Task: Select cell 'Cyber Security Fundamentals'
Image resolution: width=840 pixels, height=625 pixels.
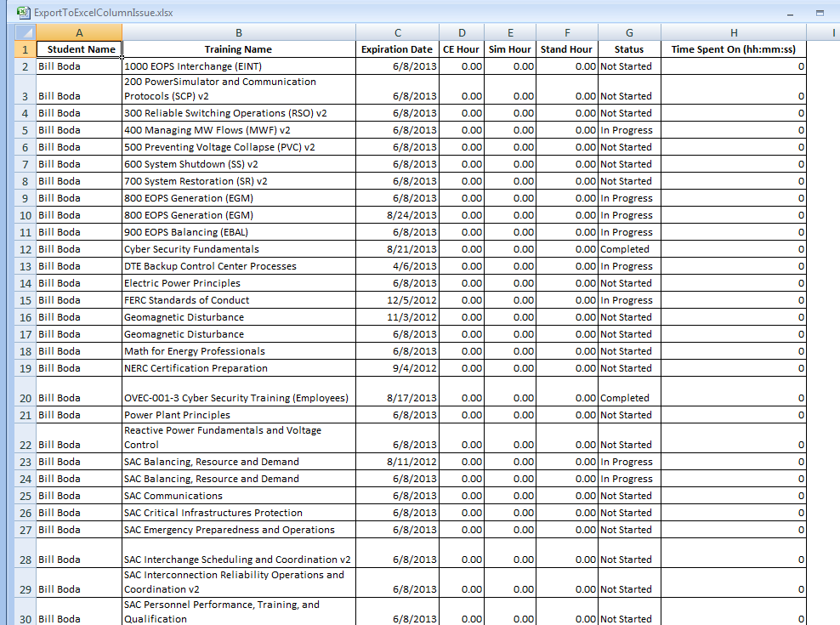Action: click(239, 249)
